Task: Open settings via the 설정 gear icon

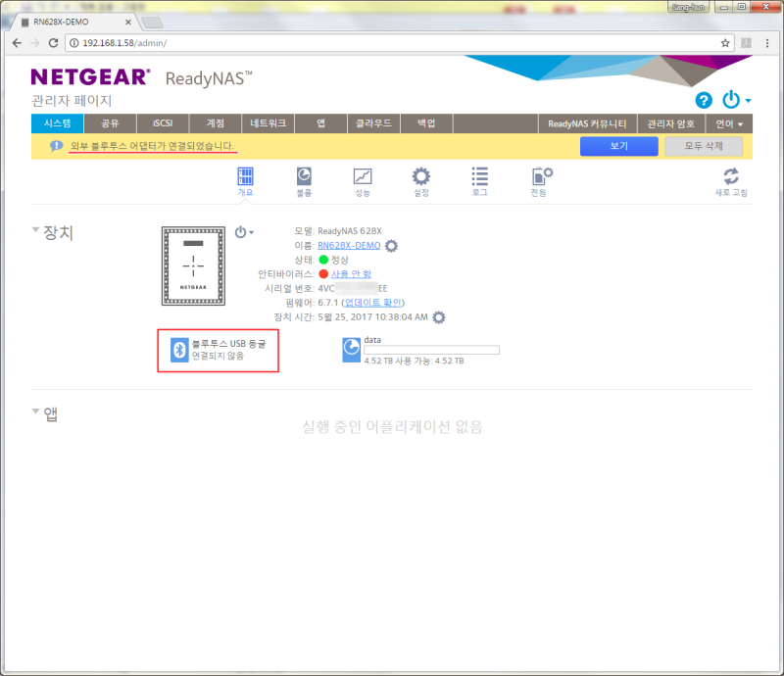Action: pos(420,179)
